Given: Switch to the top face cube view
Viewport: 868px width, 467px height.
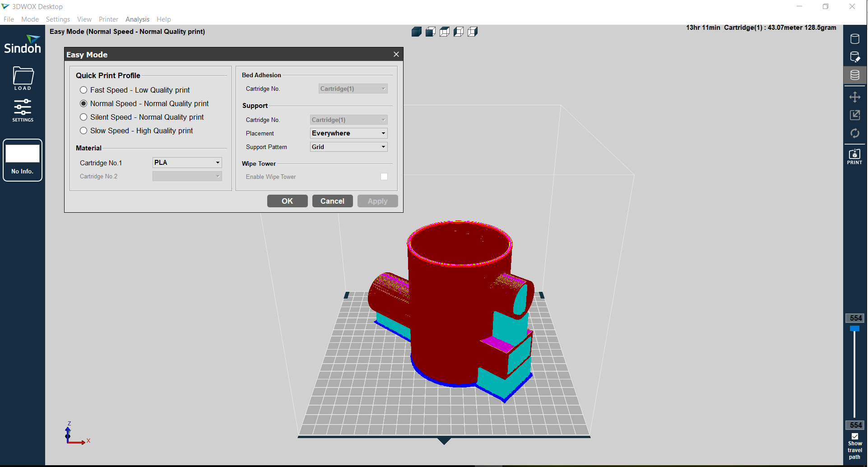Looking at the screenshot, I should pyautogui.click(x=445, y=32).
